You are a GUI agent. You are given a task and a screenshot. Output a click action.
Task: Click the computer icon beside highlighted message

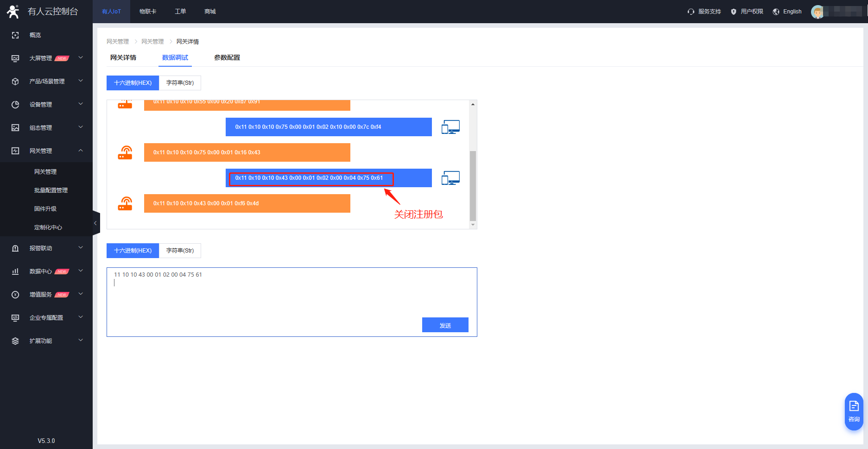coord(450,178)
